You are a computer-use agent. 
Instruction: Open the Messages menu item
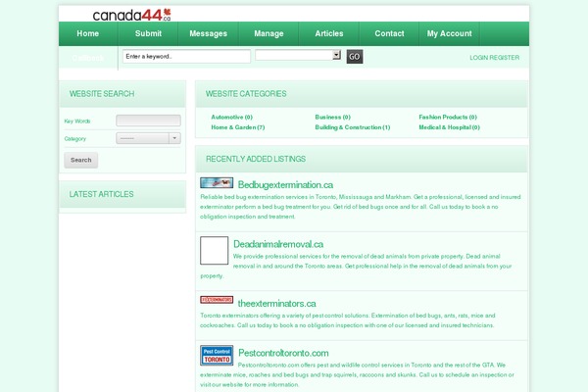(x=208, y=33)
